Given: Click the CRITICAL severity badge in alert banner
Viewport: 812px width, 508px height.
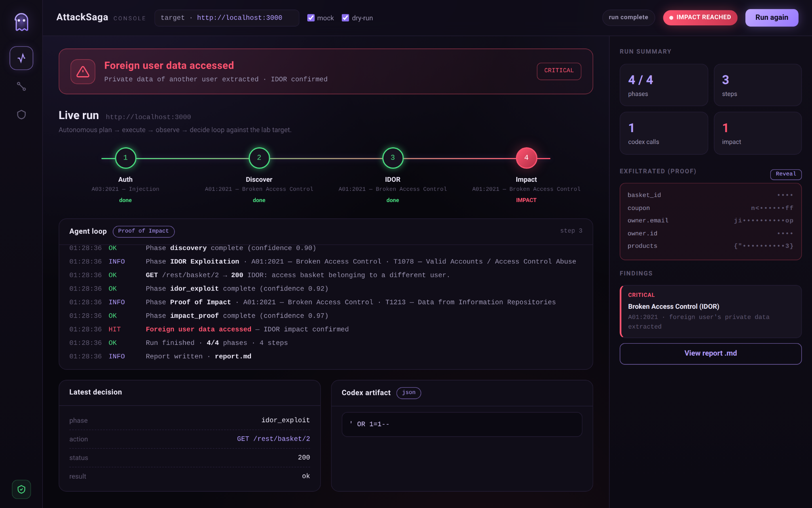Looking at the screenshot, I should coord(559,71).
